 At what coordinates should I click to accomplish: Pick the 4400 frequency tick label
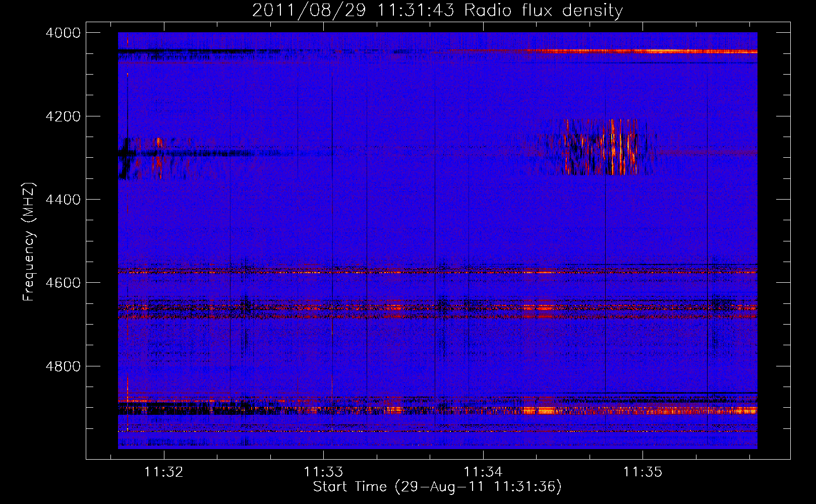coord(63,200)
